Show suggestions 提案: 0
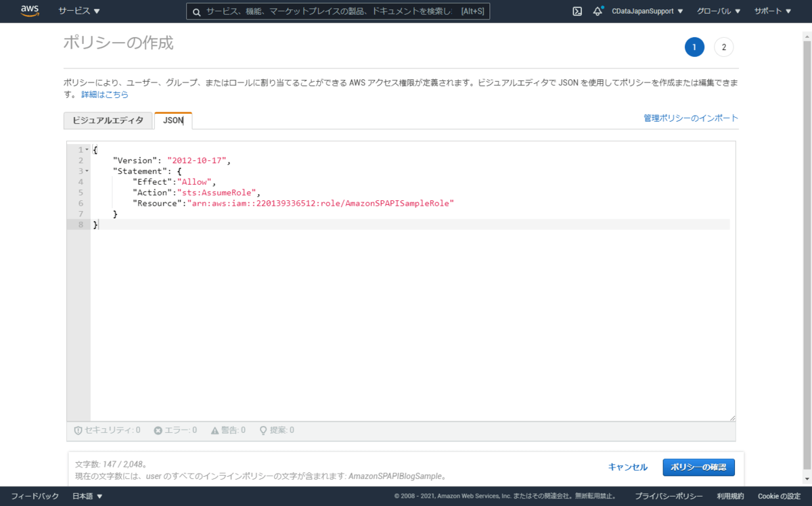The height and width of the screenshot is (506, 812). (x=277, y=430)
